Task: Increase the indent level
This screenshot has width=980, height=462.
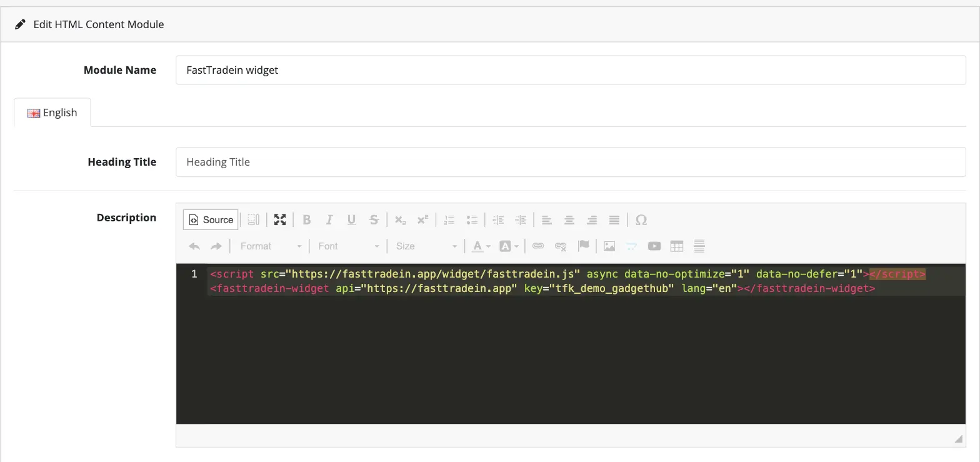Action: (521, 219)
